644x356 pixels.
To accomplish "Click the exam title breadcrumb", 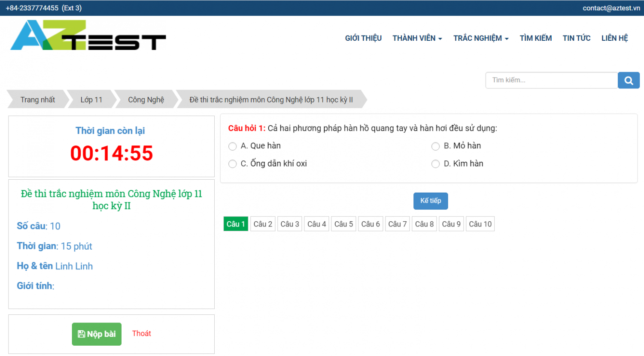I will pos(271,100).
